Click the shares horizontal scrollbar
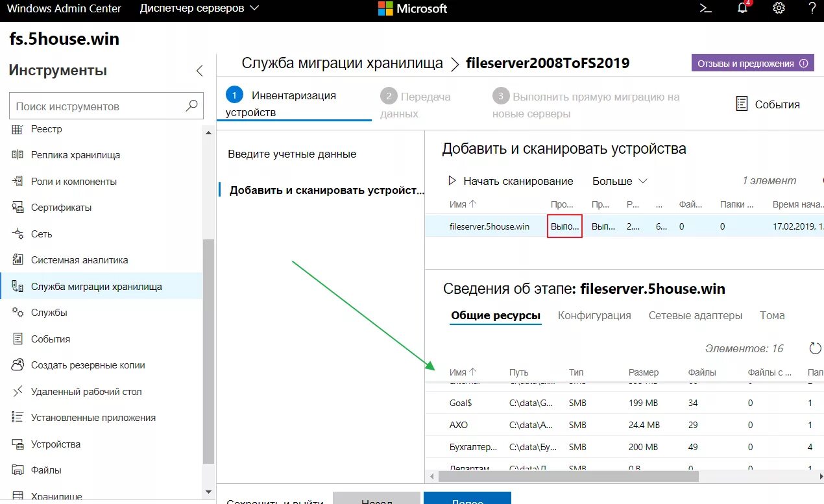824x504 pixels. click(568, 476)
